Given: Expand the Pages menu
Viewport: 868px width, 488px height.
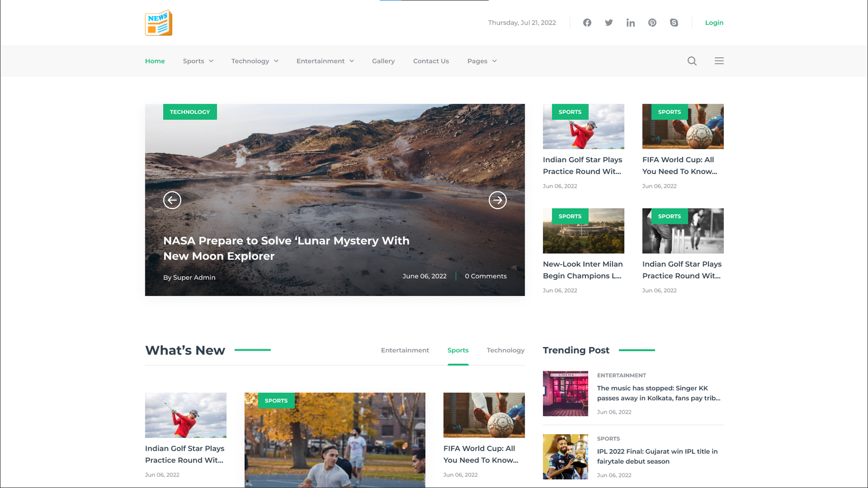Looking at the screenshot, I should coord(482,61).
